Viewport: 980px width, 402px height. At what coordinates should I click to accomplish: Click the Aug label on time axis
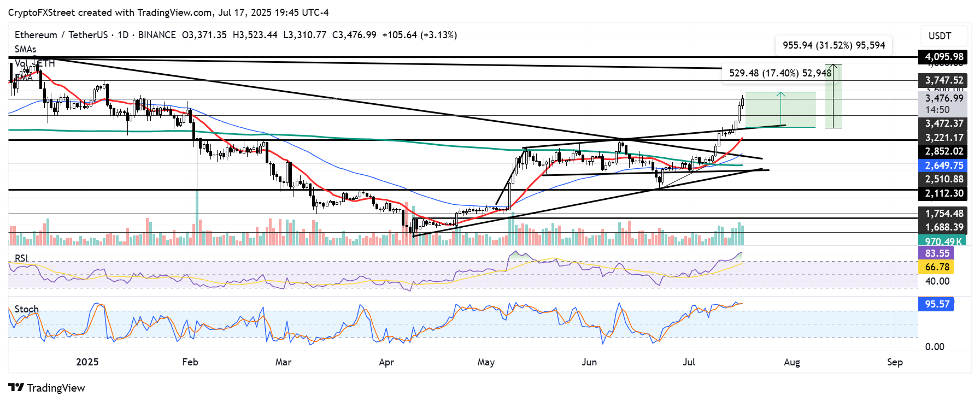[x=791, y=362]
